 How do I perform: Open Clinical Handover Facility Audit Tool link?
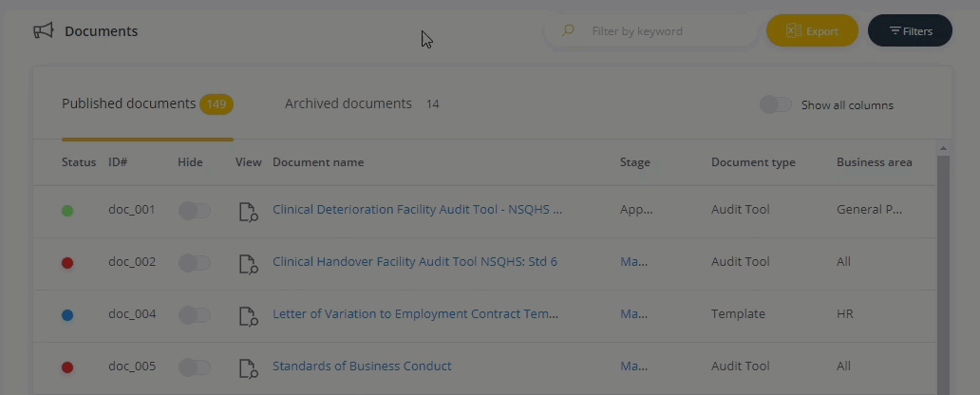[415, 262]
